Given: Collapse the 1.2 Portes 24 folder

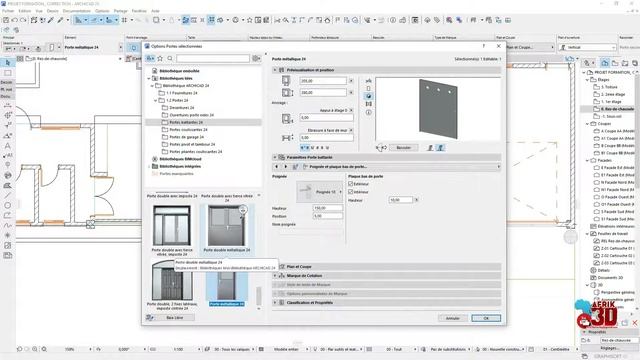Looking at the screenshot, I should pos(156,100).
